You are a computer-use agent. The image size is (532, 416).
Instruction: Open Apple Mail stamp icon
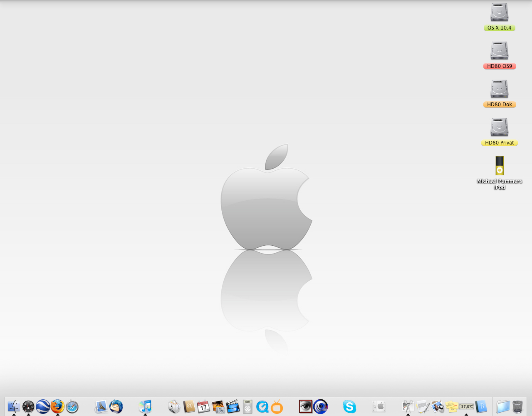click(x=101, y=406)
